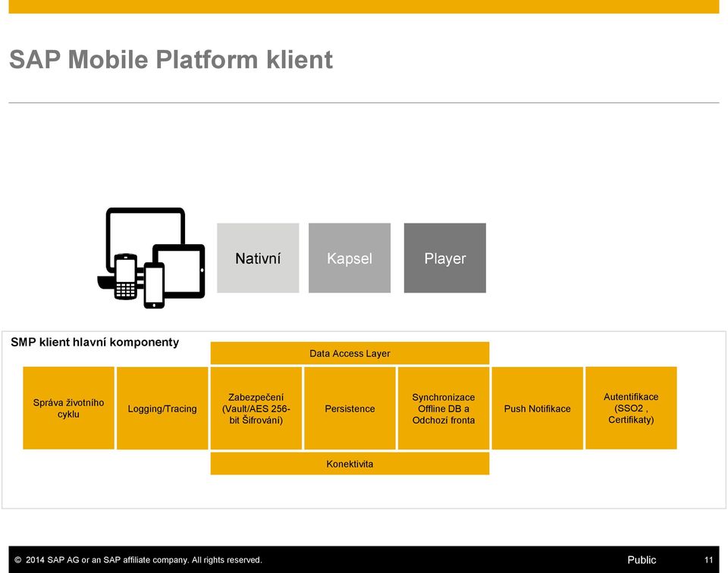Click the Zabezpečení Vault/AES block
The height and width of the screenshot is (573, 728).
pos(256,409)
